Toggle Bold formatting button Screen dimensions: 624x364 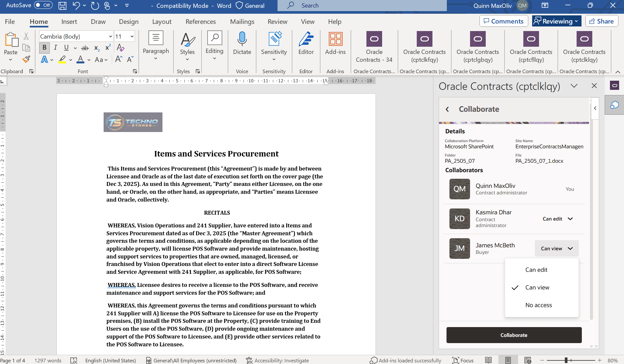point(44,48)
